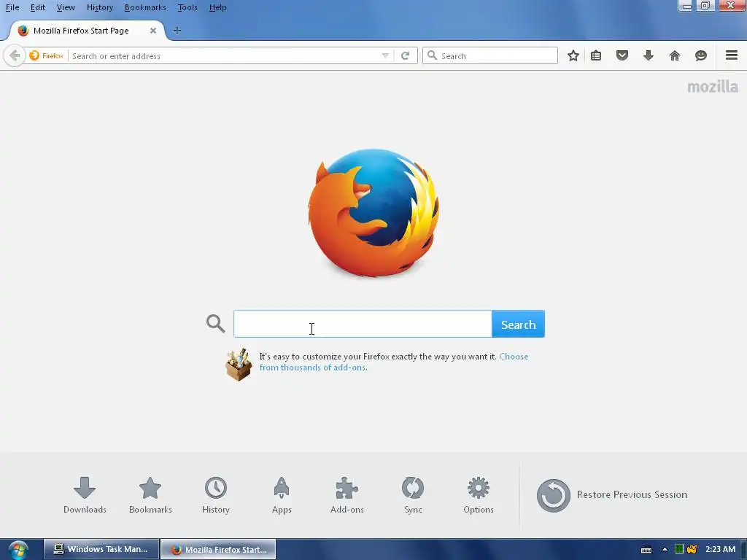Open a new tab with plus button
This screenshot has height=560, width=747.
[177, 31]
